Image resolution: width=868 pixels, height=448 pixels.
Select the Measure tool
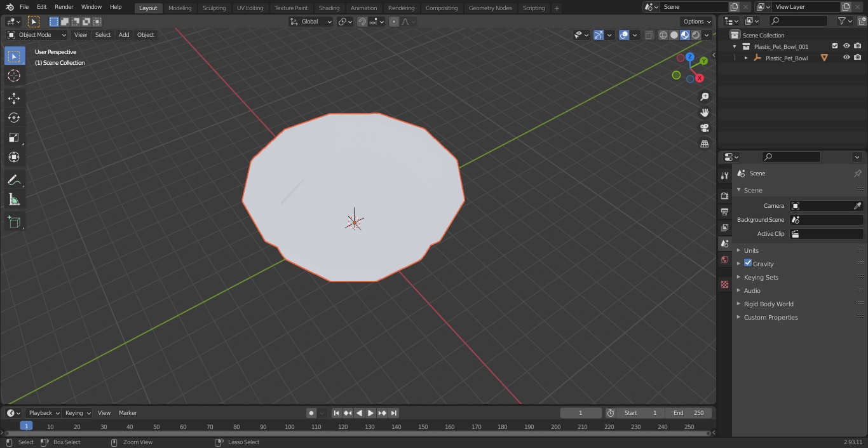click(14, 200)
